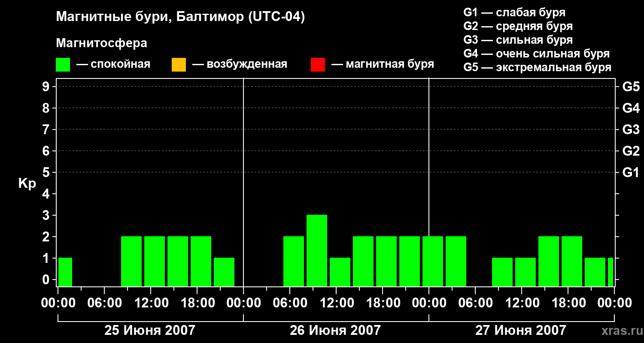The image size is (644, 343).
Task: Click the first Kp 1 bar at 00:00, 25 June
Action: point(65,272)
